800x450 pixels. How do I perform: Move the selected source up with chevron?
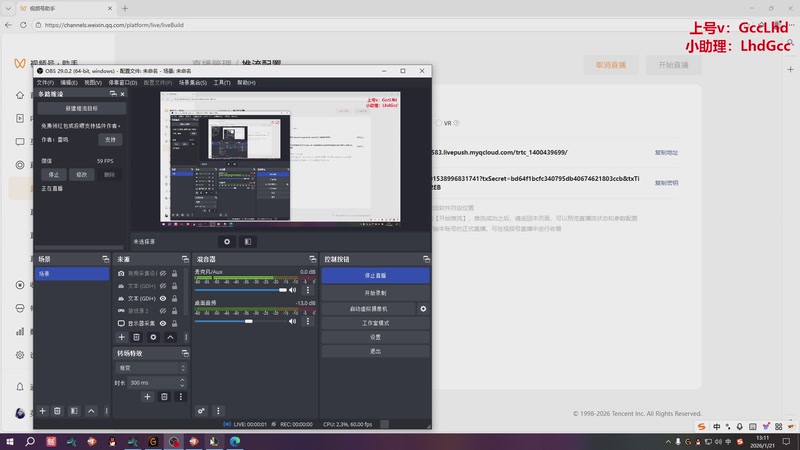tap(170, 337)
